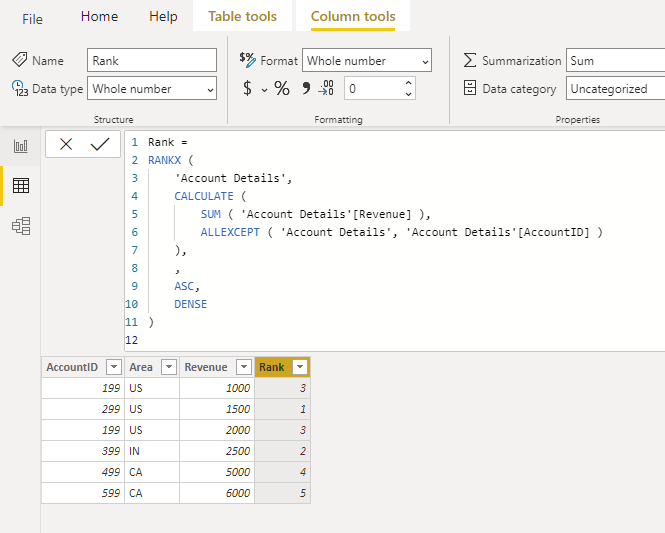Decrease decimal places with down arrow
This screenshot has height=533, width=665.
tap(408, 94)
